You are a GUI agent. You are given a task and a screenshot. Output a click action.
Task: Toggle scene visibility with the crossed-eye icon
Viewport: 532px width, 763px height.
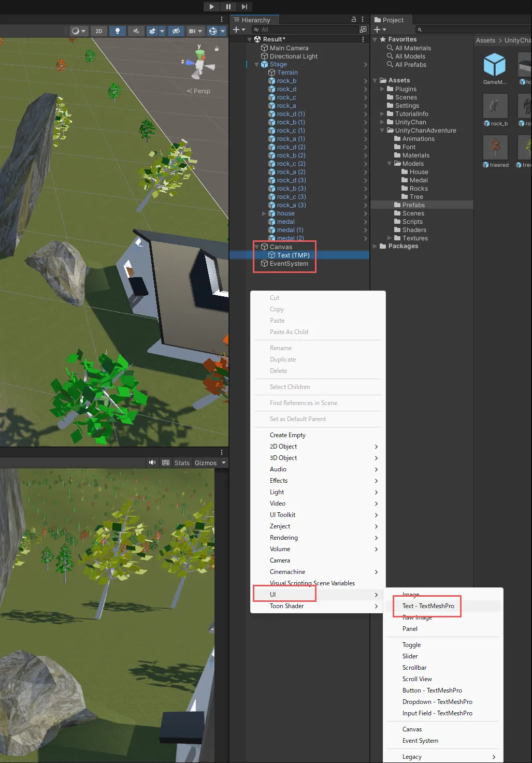tap(176, 31)
